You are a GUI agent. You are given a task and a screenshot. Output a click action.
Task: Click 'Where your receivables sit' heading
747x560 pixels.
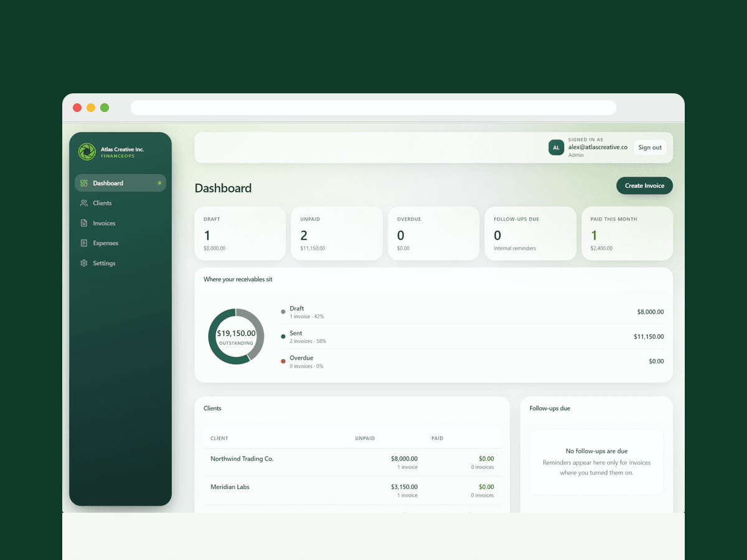pos(238,279)
